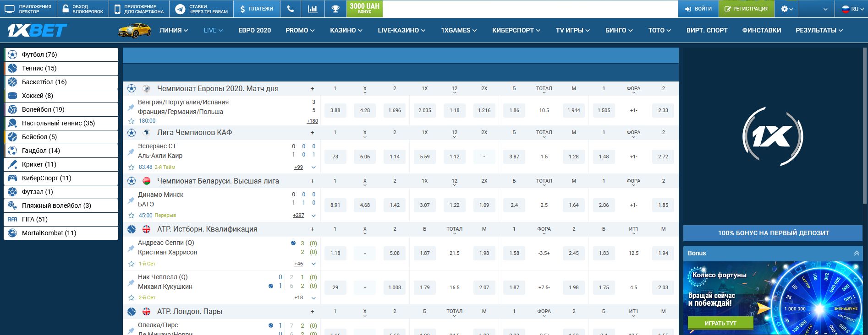
Task: Open the РЕЗУЛЬТАТЫ menu
Action: 819,30
